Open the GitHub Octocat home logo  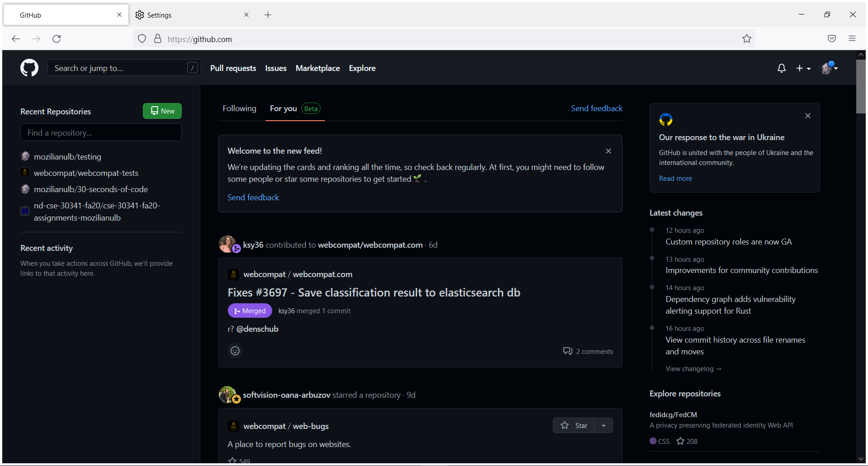point(29,68)
